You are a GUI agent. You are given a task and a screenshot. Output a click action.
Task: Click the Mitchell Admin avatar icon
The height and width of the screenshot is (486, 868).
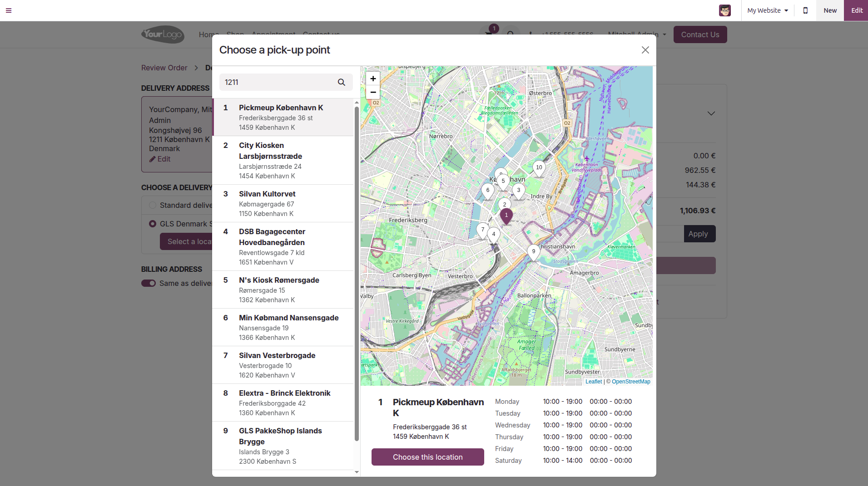[x=725, y=10]
